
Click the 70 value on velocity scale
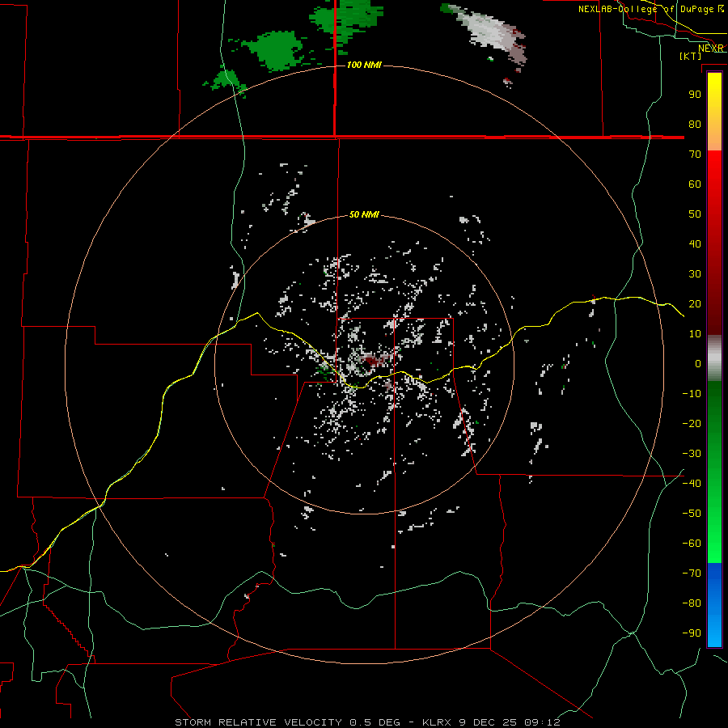pyautogui.click(x=695, y=154)
